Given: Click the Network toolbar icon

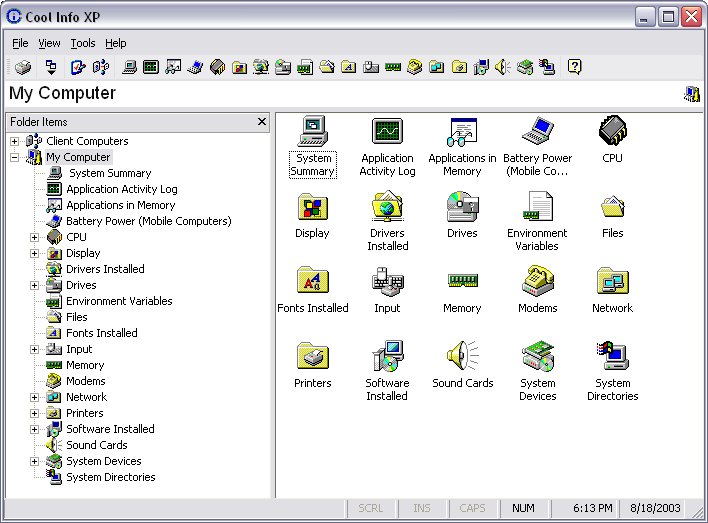Looking at the screenshot, I should tap(437, 67).
